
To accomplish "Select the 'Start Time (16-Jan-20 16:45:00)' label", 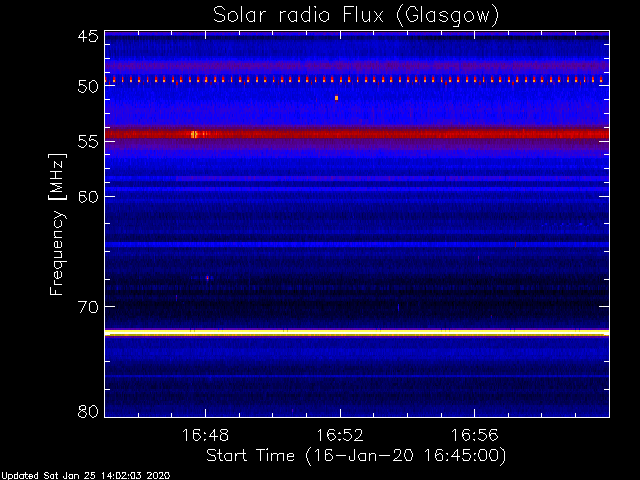I will pos(356,456).
